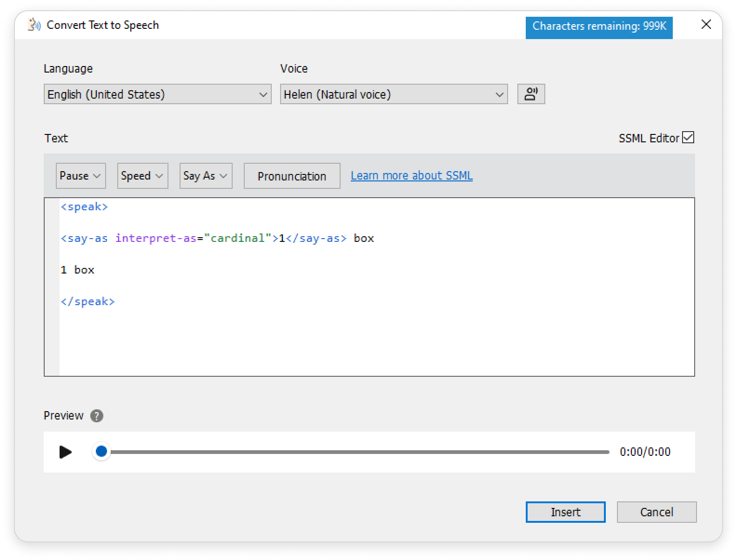Open the Language dropdown
Screen dimensions: 737x560
click(157, 94)
